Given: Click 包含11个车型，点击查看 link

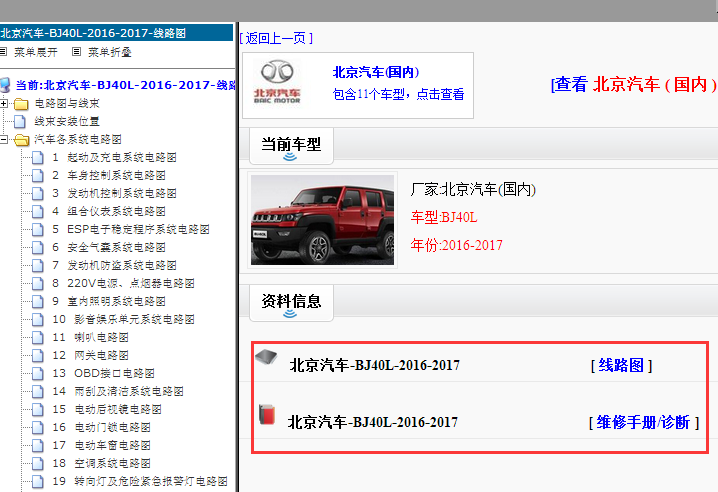Looking at the screenshot, I should (x=398, y=94).
